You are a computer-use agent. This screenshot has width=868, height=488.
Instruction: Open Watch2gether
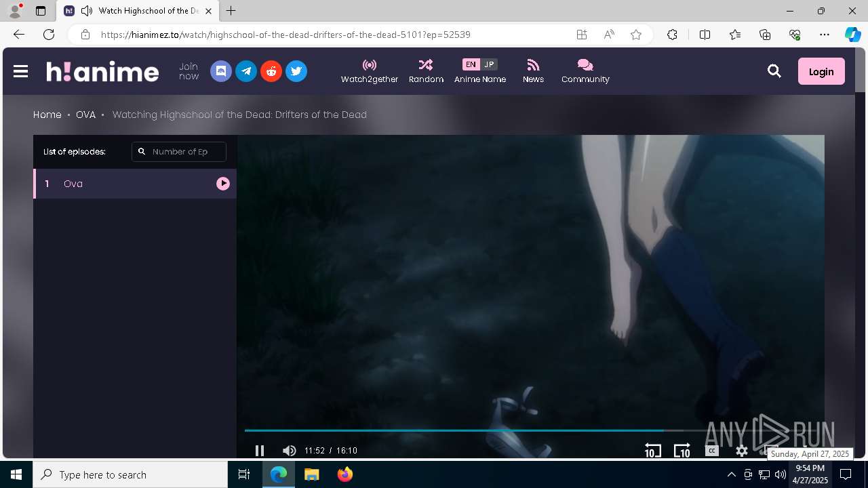point(370,71)
